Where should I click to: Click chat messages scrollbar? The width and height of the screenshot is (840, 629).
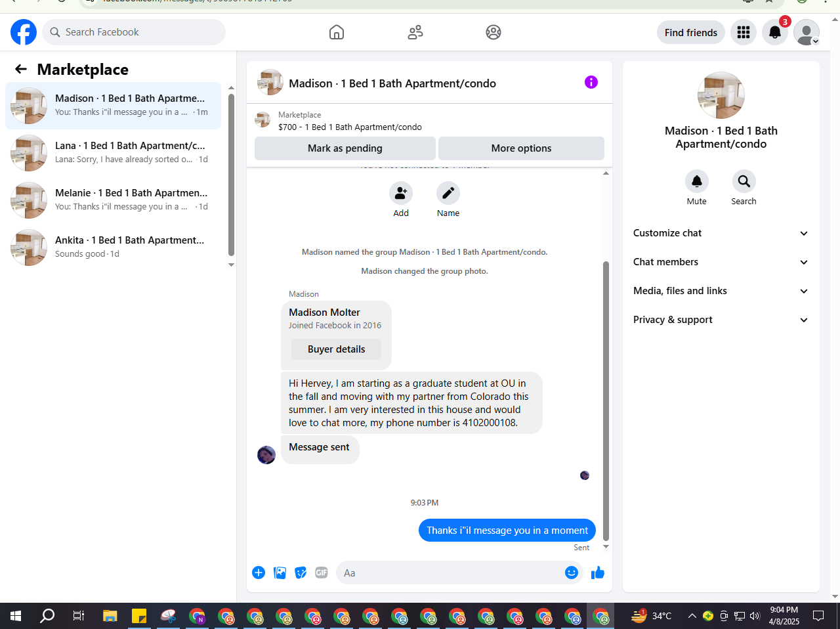(x=606, y=401)
